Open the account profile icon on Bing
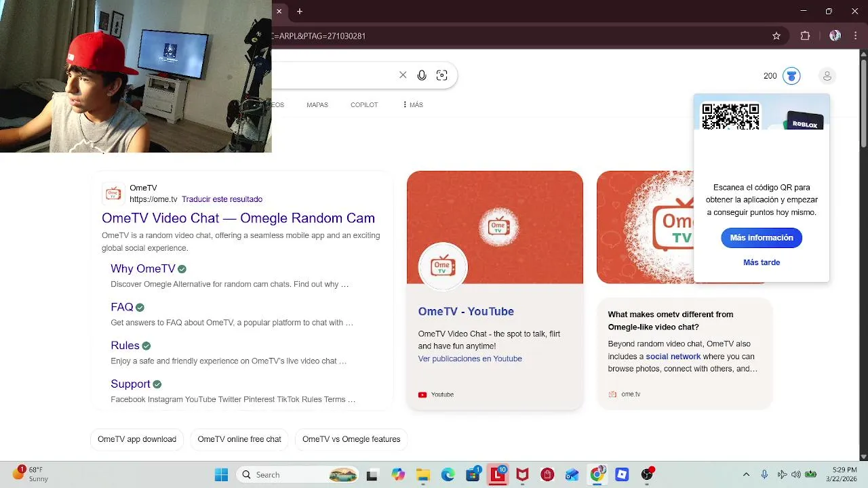 [x=827, y=76]
